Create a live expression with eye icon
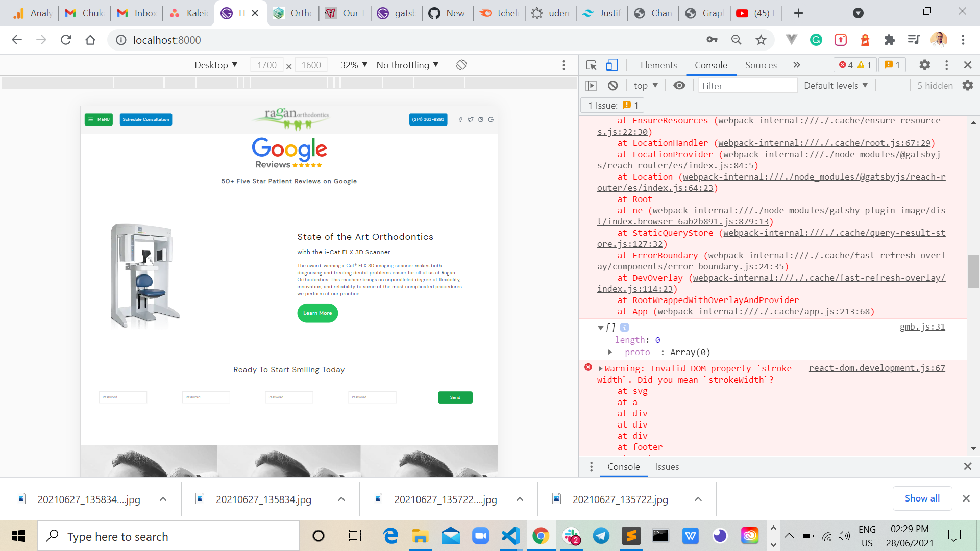This screenshot has height=551, width=980. [679, 86]
